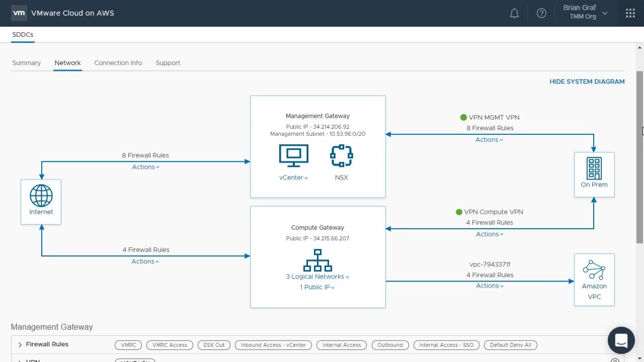Click Hide System Diagram link
The height and width of the screenshot is (362, 644).
coord(587,81)
